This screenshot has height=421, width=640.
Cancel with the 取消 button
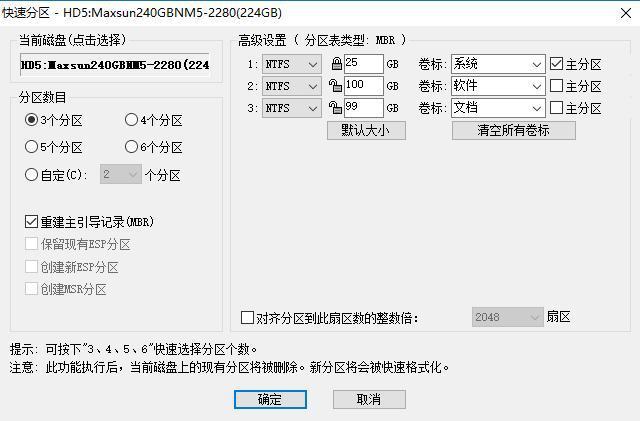click(x=369, y=399)
